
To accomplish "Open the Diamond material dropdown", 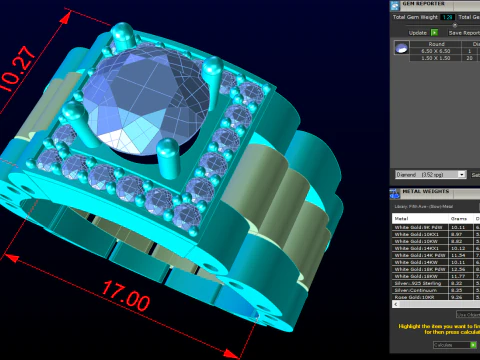I will click(431, 175).
